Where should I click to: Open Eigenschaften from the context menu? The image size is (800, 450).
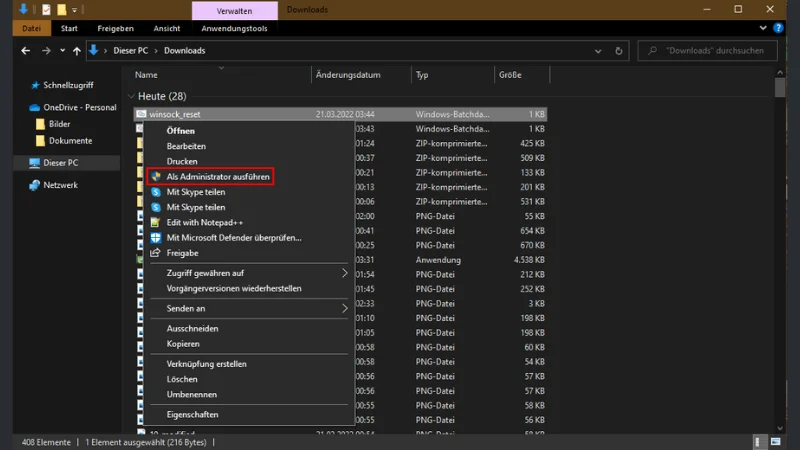192,414
